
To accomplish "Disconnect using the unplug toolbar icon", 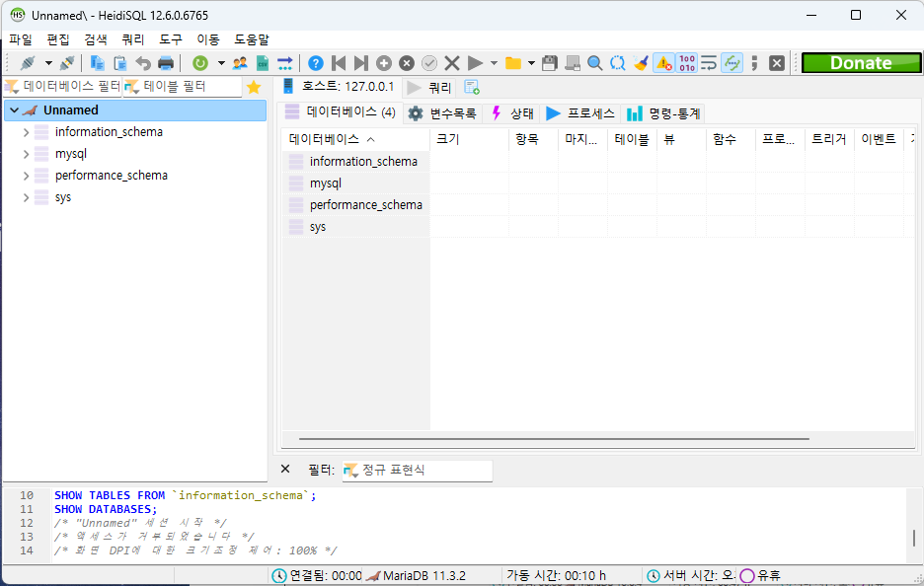I will click(67, 63).
